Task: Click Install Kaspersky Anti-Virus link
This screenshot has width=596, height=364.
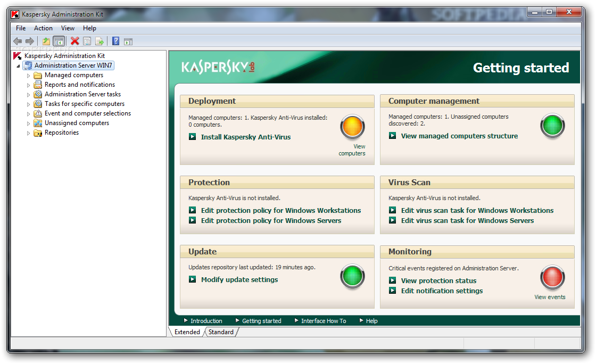Action: 246,137
